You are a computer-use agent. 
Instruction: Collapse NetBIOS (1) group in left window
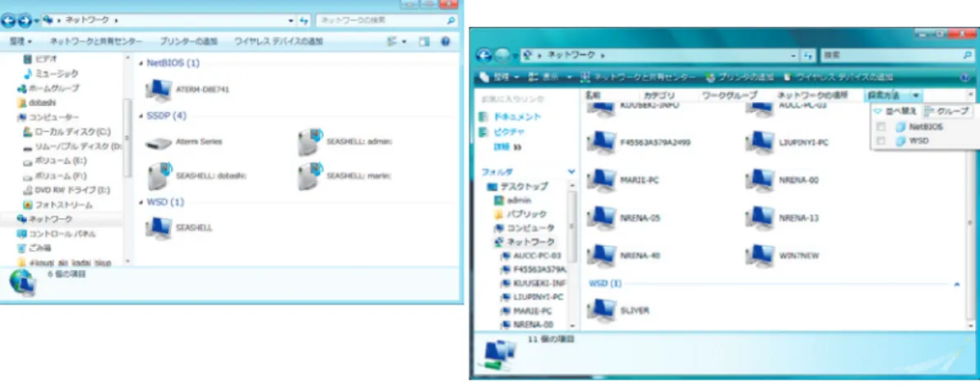141,63
